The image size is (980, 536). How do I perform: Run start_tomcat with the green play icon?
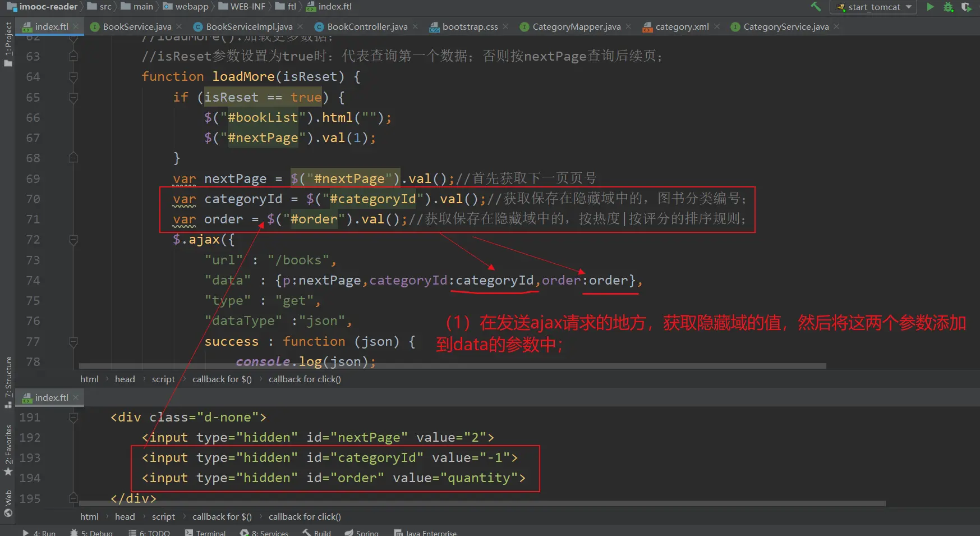point(930,7)
